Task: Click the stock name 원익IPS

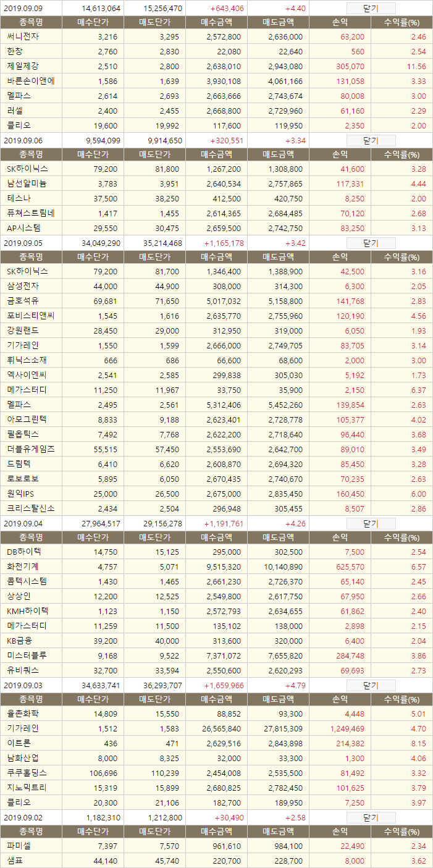Action: click(x=21, y=494)
